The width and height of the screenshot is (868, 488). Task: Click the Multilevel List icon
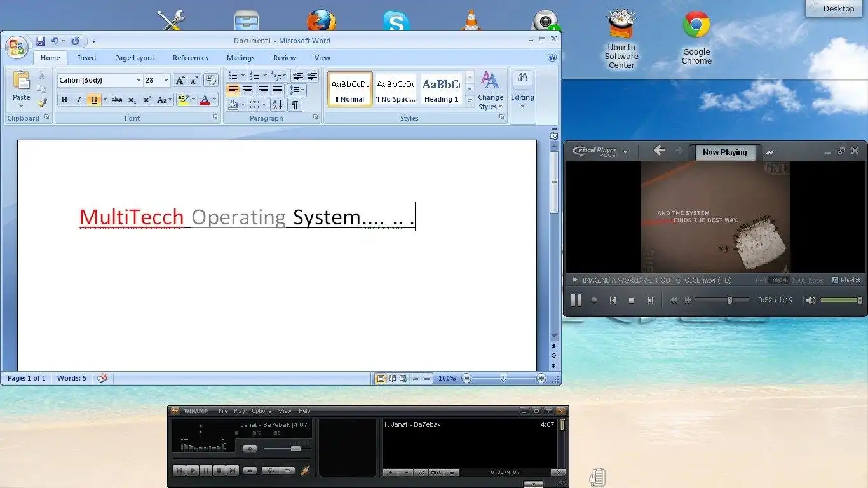coord(278,76)
